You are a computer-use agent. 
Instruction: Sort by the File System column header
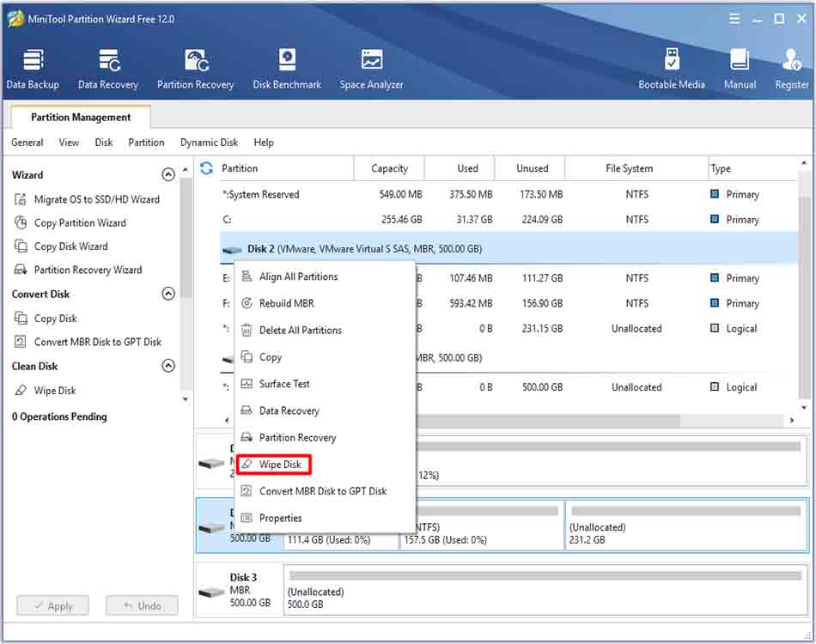pyautogui.click(x=636, y=168)
